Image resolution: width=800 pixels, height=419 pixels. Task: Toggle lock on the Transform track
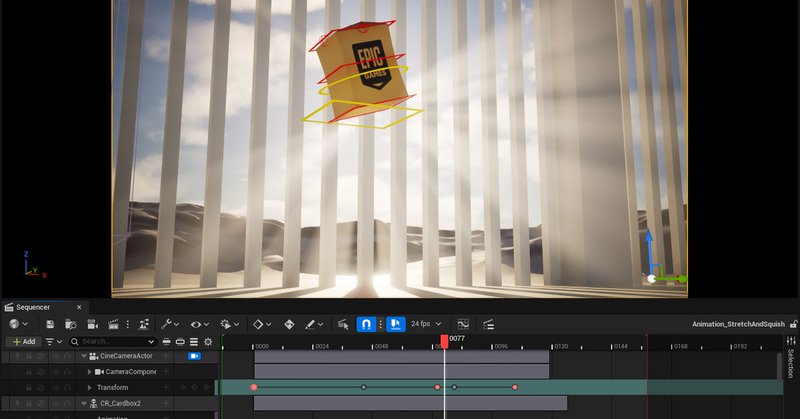tap(29, 387)
